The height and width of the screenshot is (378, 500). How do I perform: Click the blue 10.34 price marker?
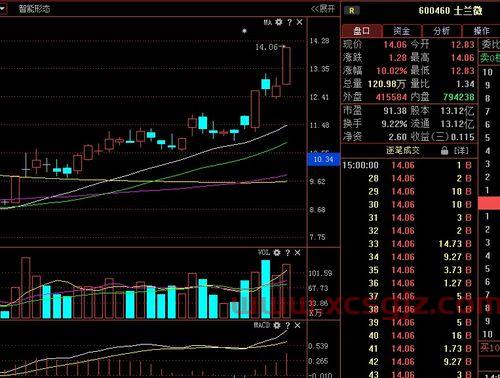click(x=323, y=159)
